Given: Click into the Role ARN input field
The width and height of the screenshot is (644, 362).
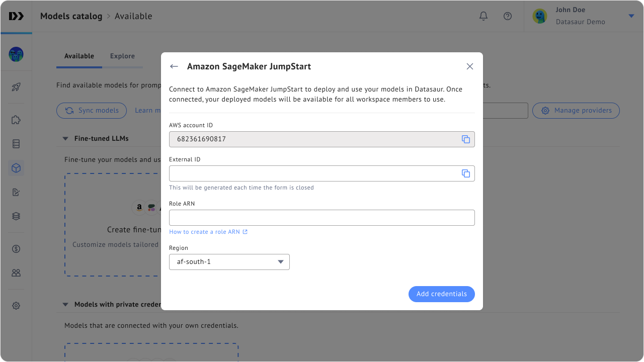Looking at the screenshot, I should (321, 218).
